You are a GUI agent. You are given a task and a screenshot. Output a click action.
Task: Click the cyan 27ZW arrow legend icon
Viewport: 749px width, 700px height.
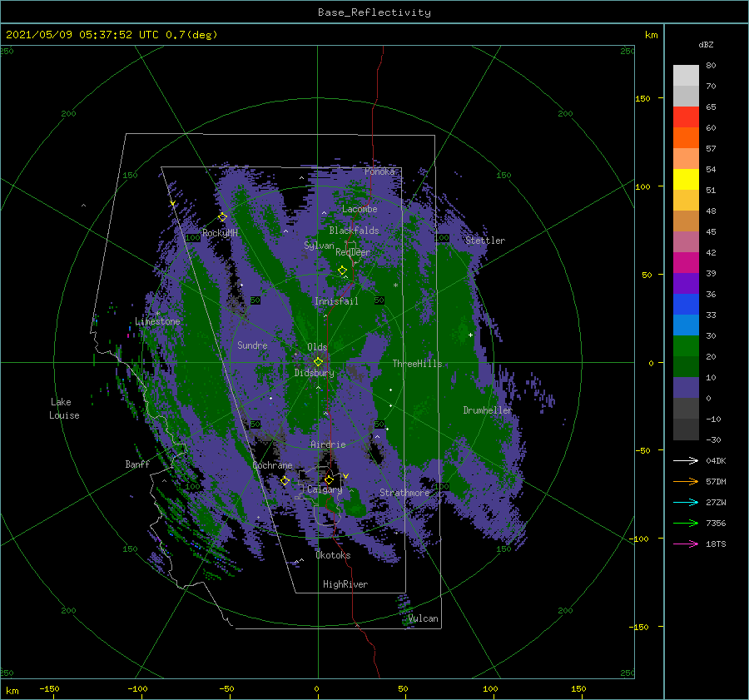(686, 502)
